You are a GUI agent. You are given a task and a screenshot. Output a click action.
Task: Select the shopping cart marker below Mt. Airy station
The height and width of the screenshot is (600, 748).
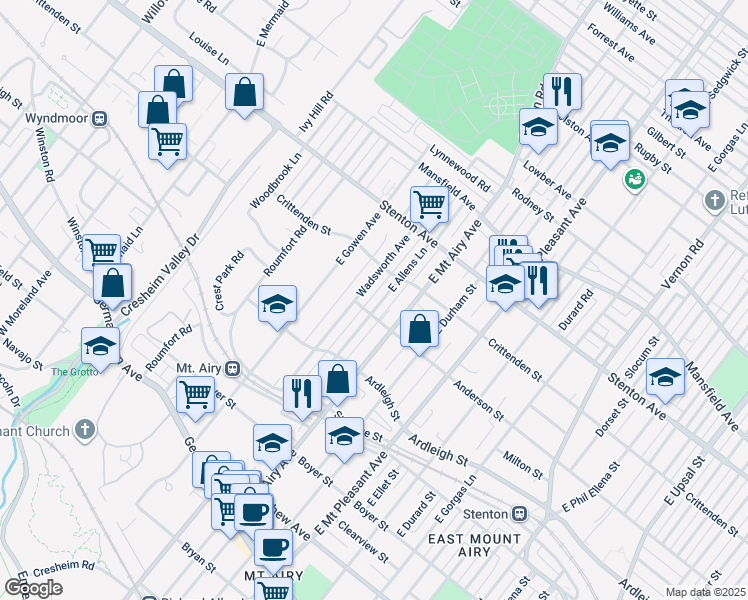tap(196, 398)
